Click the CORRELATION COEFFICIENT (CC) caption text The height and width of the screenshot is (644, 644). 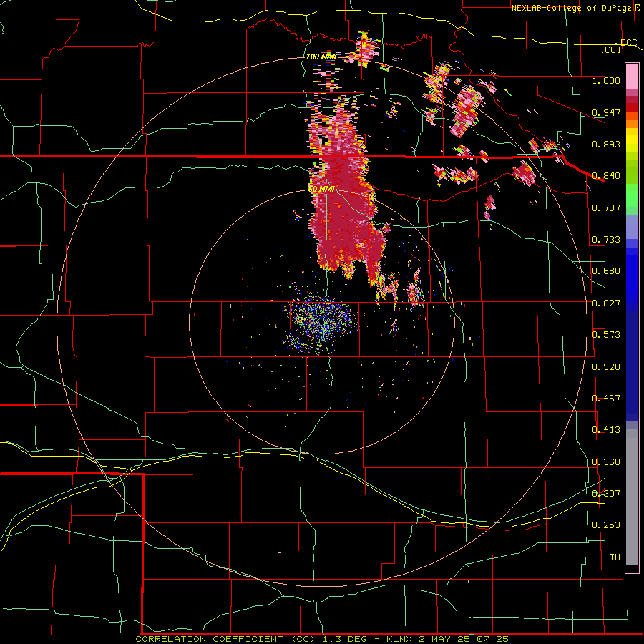click(225, 639)
